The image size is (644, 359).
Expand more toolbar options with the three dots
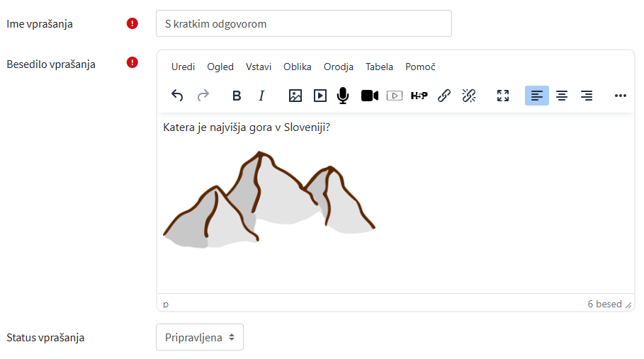pos(620,96)
